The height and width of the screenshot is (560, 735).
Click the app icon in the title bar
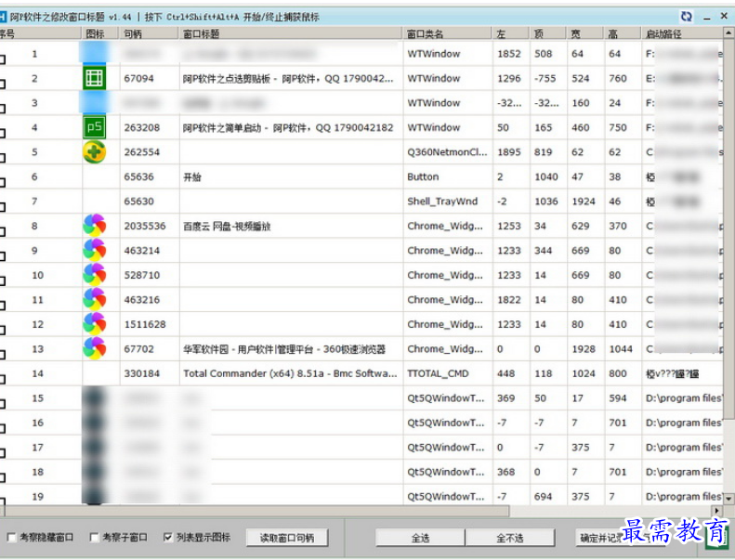point(5,17)
